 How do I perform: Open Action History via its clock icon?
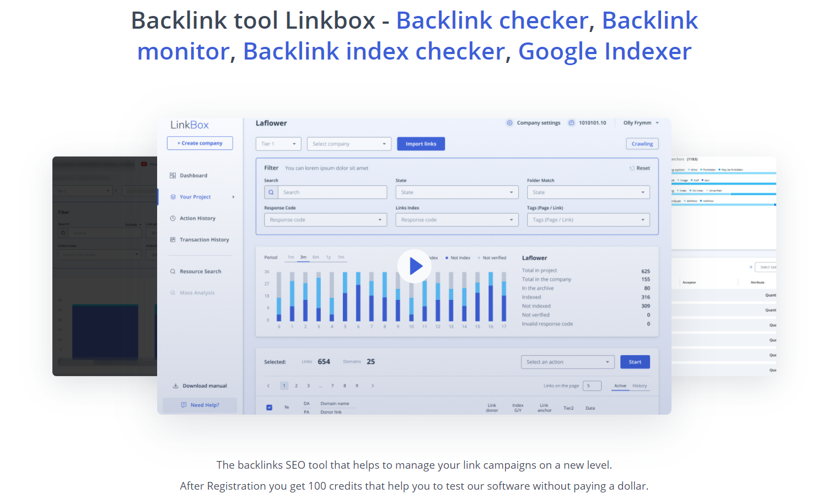coord(173,218)
